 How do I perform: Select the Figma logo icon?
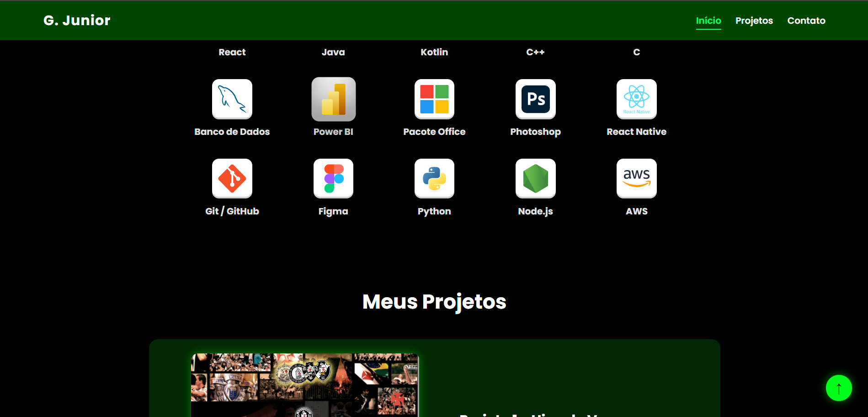click(x=333, y=178)
